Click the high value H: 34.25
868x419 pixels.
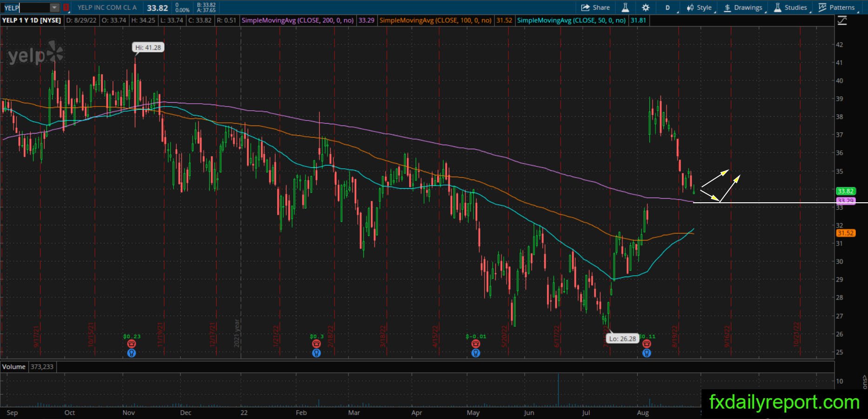(143, 20)
